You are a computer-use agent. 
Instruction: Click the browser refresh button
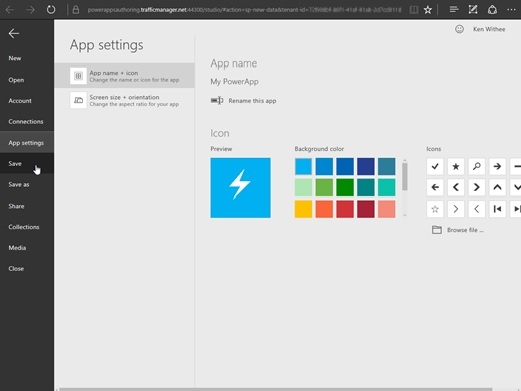coord(51,9)
